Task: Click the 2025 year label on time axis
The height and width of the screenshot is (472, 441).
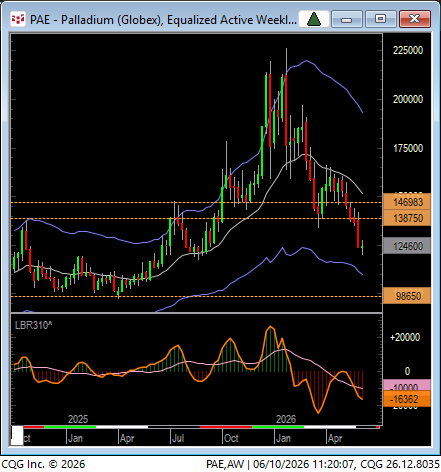Action: [78, 419]
